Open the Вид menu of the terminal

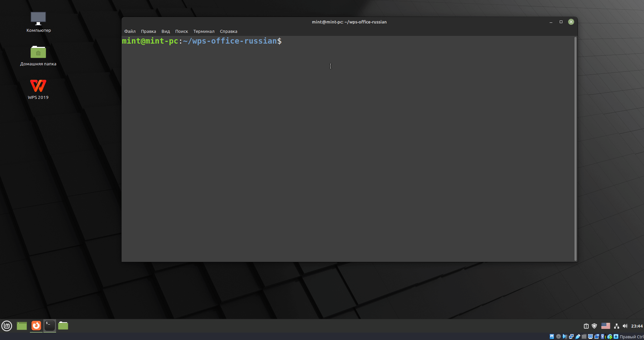[165, 31]
